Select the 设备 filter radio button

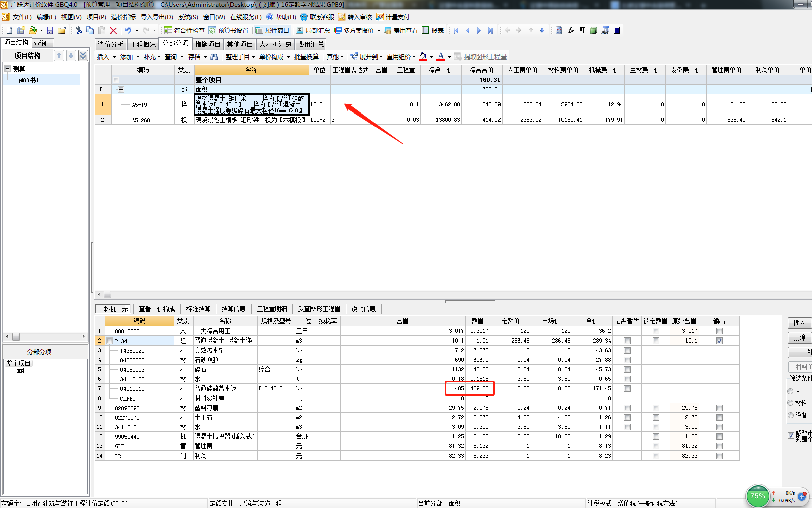tap(790, 415)
